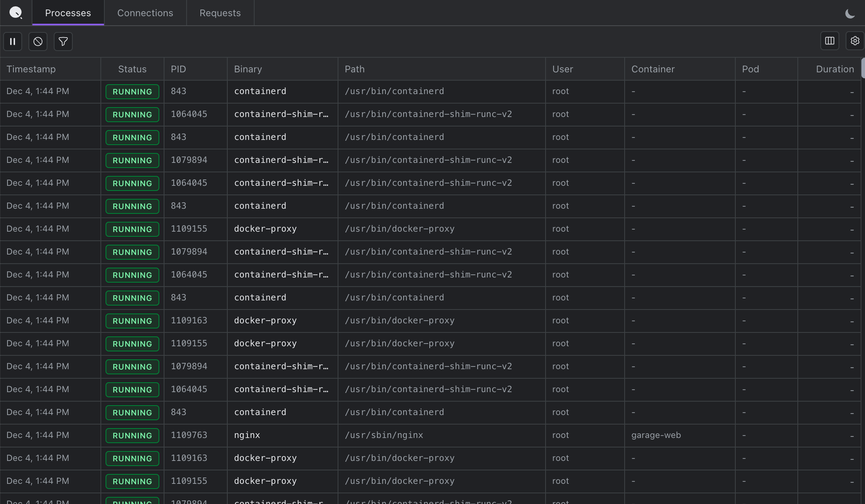Viewport: 865px width, 504px height.
Task: Clear the process event list
Action: pyautogui.click(x=38, y=41)
